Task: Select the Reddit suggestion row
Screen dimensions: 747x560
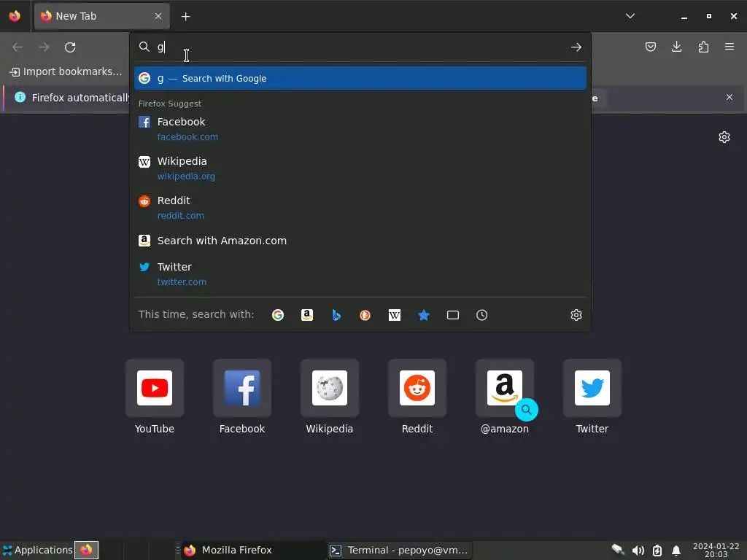Action: [x=360, y=208]
